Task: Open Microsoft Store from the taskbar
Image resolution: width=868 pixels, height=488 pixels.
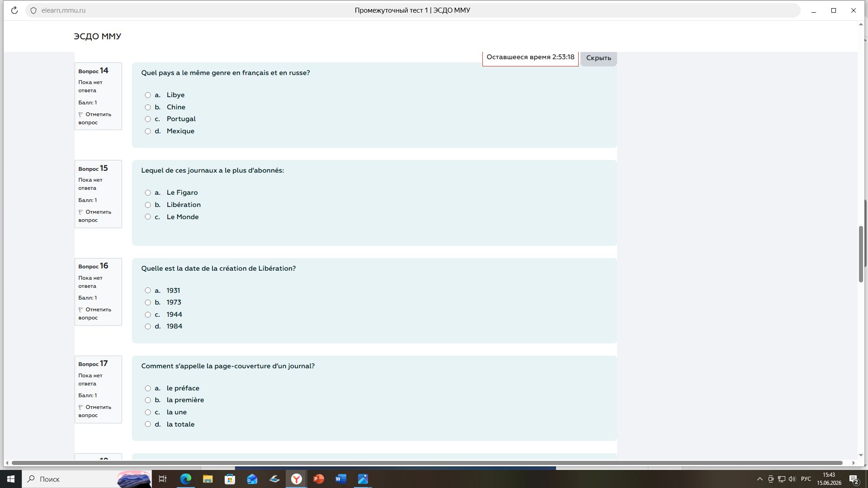Action: 230,479
